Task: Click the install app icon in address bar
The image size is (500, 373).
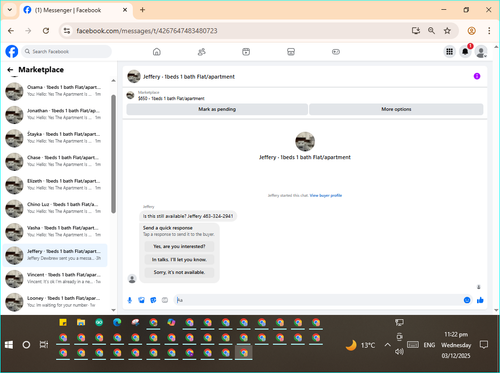Action: coord(416,31)
